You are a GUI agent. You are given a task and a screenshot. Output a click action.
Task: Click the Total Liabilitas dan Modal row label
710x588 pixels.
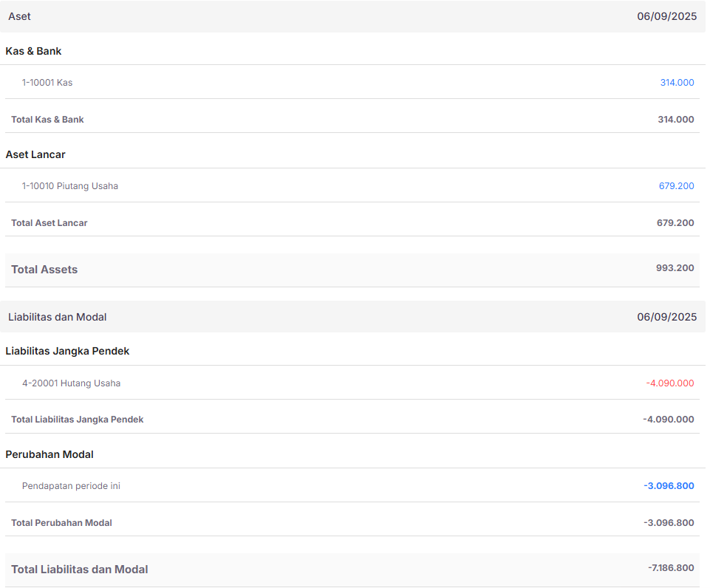pos(80,570)
